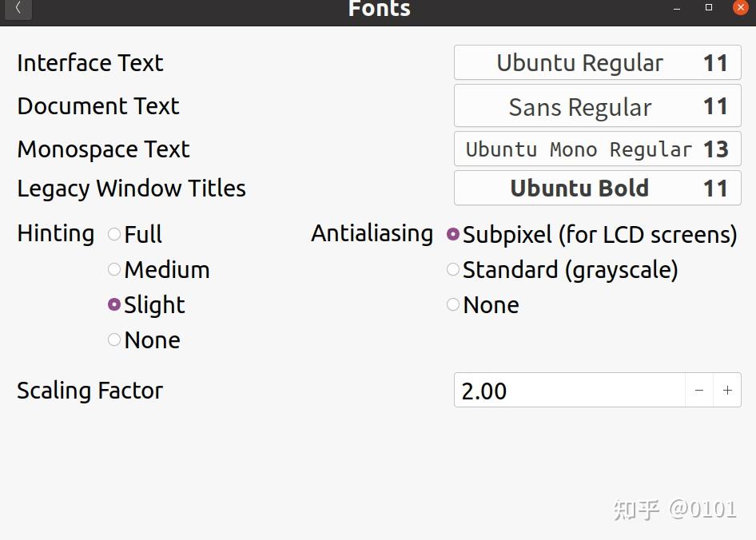Open Legacy Window Titles Ubuntu Bold chooser

597,189
